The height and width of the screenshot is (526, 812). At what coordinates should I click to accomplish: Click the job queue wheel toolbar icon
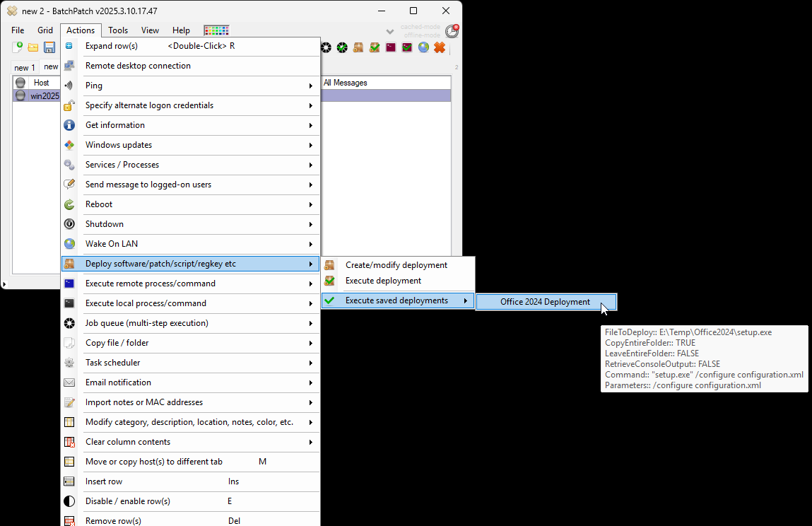[x=326, y=47]
